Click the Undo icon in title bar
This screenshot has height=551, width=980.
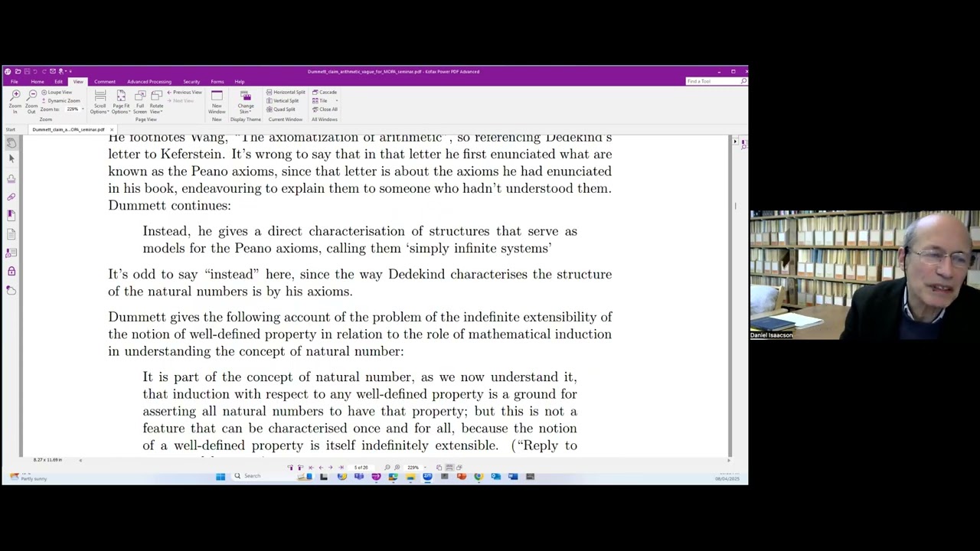click(x=34, y=71)
